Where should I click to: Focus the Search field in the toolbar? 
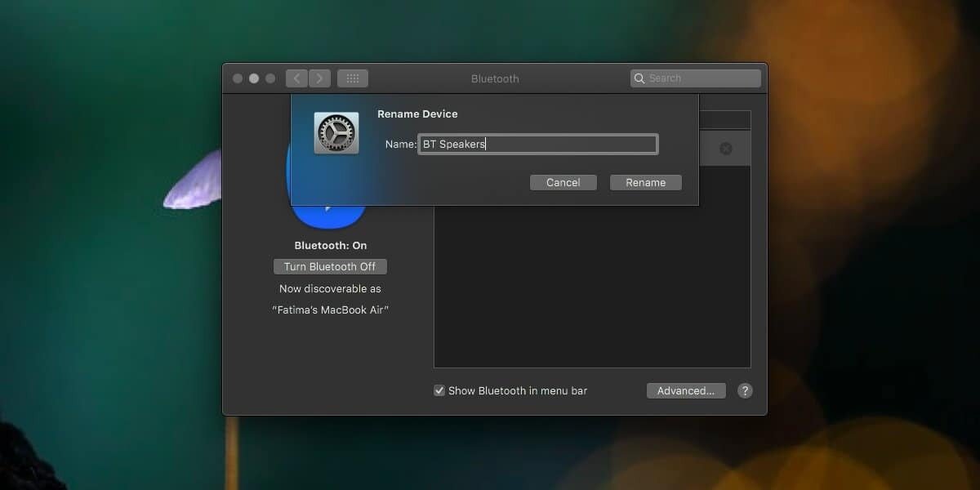[701, 78]
